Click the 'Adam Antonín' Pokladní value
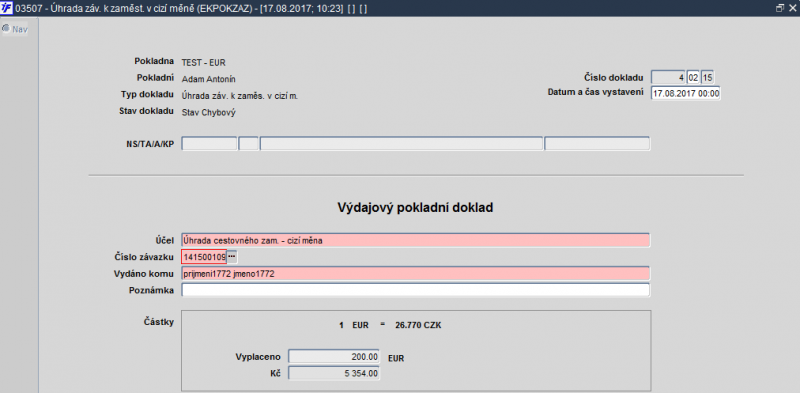 [x=209, y=79]
